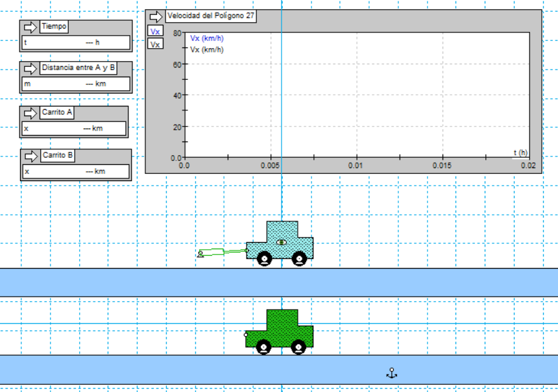Click the Carrito A x value field
The width and height of the screenshot is (558, 392).
[75, 129]
